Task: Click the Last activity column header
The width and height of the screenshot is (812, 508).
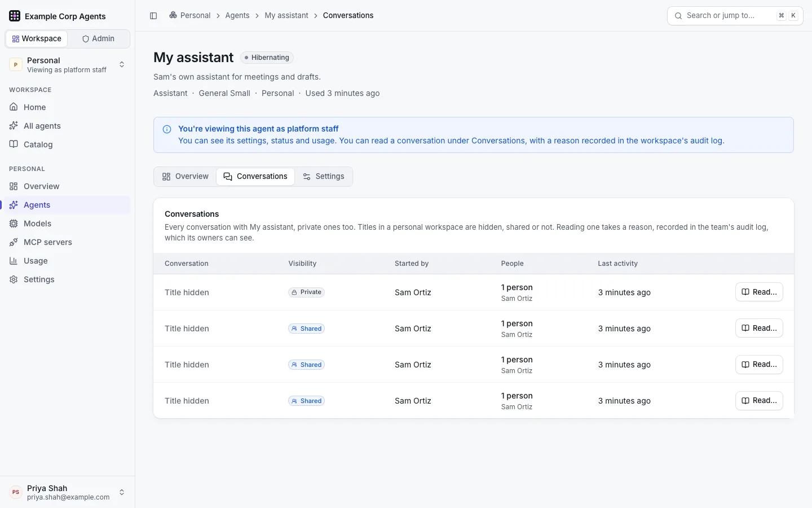Action: coord(618,264)
